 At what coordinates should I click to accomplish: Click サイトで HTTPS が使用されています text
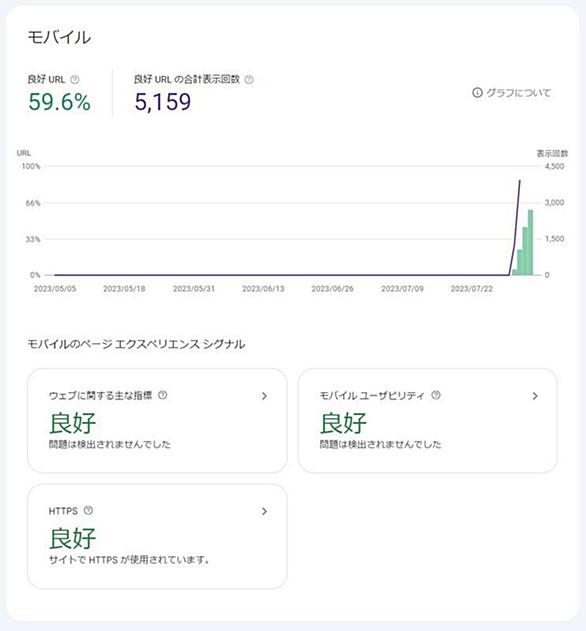(129, 560)
